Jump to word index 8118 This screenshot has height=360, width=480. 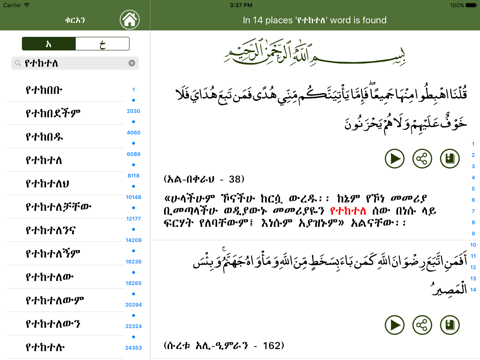134,175
